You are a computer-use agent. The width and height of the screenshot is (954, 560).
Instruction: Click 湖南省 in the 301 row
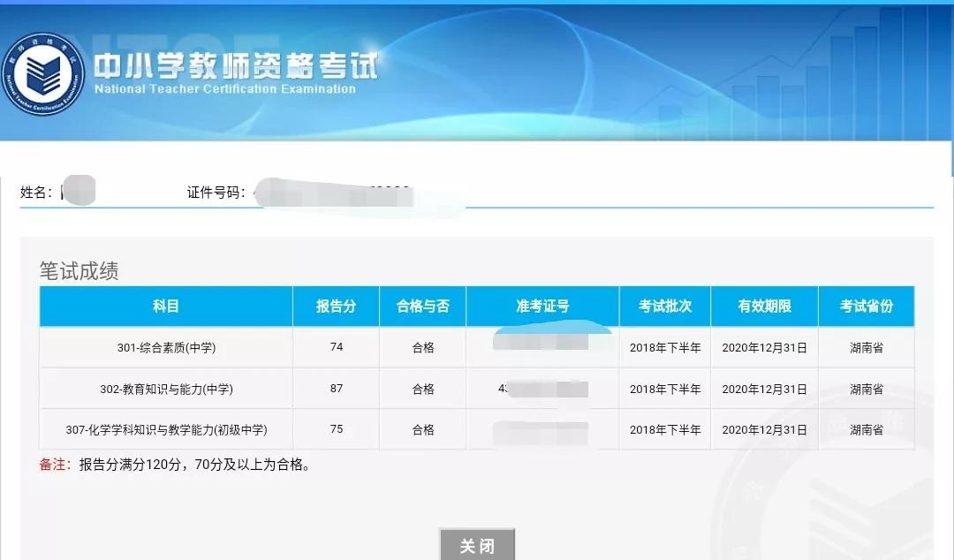(867, 347)
